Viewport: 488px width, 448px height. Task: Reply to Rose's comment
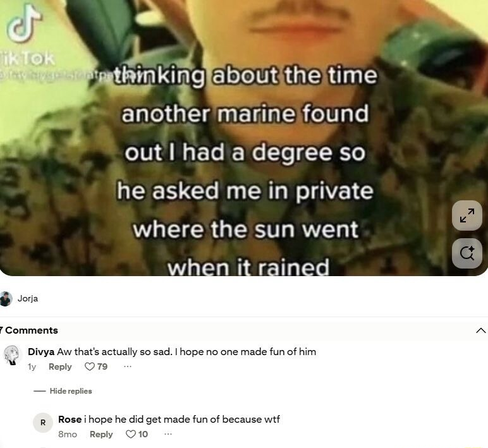tap(101, 434)
